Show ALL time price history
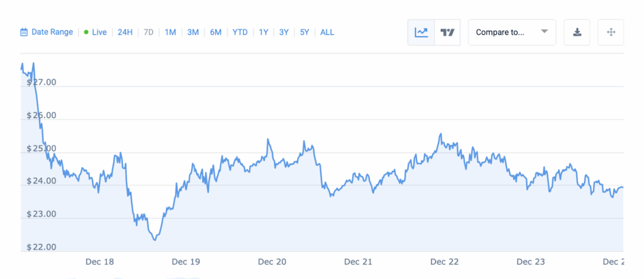 [327, 32]
